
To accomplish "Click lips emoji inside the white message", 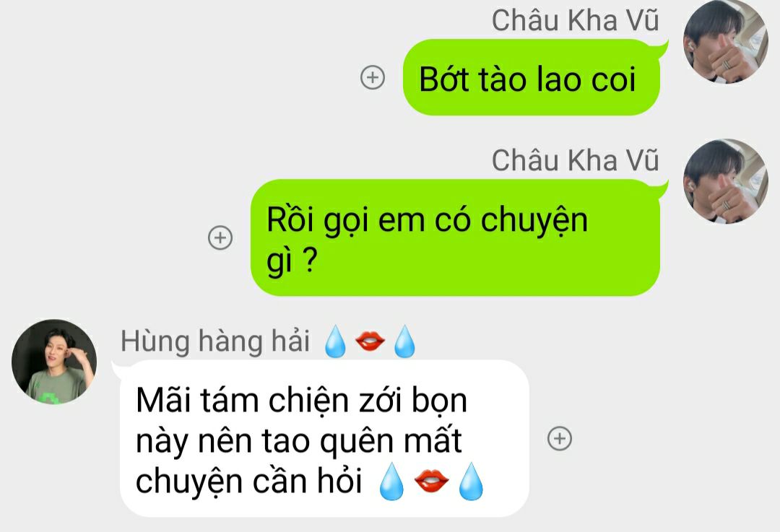I will point(431,481).
